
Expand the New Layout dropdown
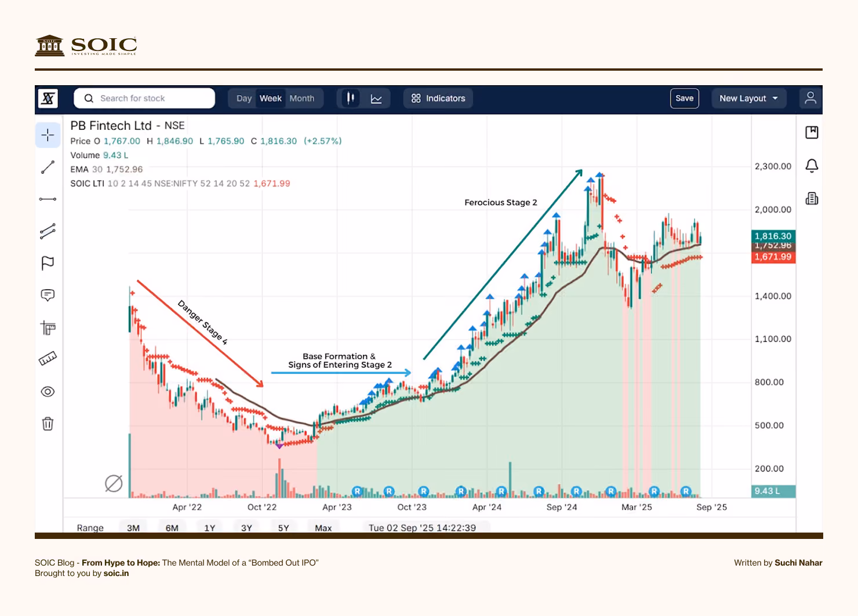pyautogui.click(x=749, y=99)
